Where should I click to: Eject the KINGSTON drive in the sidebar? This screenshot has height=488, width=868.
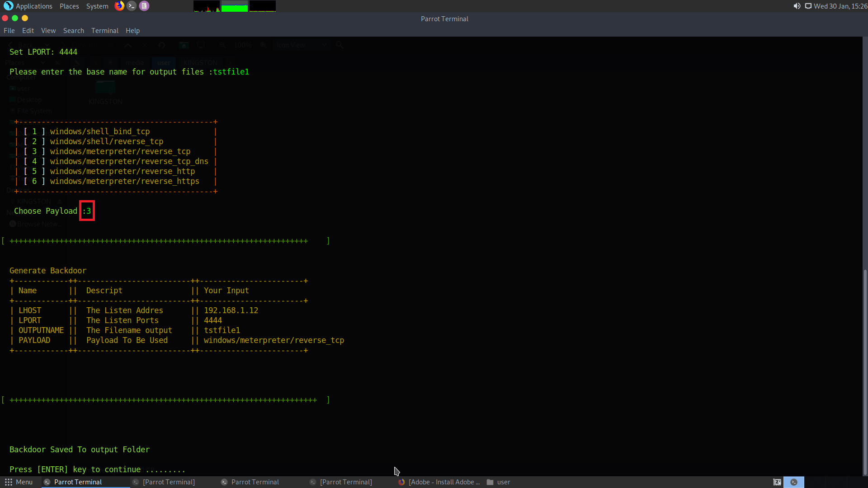click(60, 201)
